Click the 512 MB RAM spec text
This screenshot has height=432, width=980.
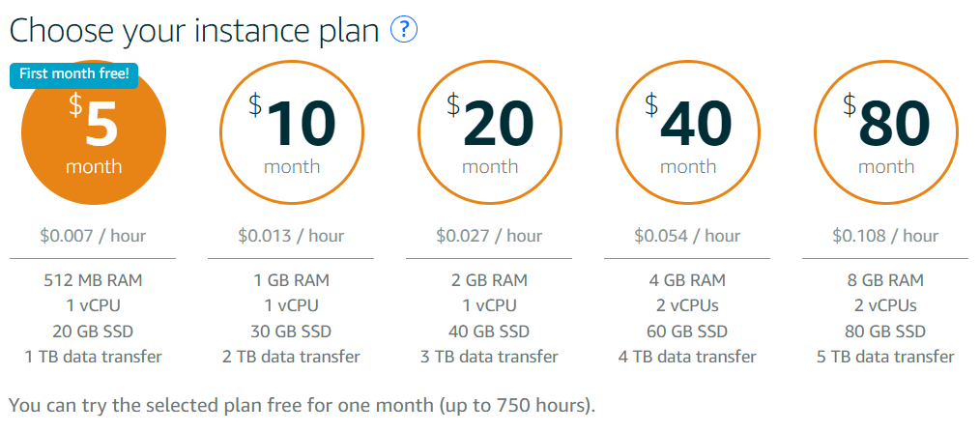click(93, 280)
